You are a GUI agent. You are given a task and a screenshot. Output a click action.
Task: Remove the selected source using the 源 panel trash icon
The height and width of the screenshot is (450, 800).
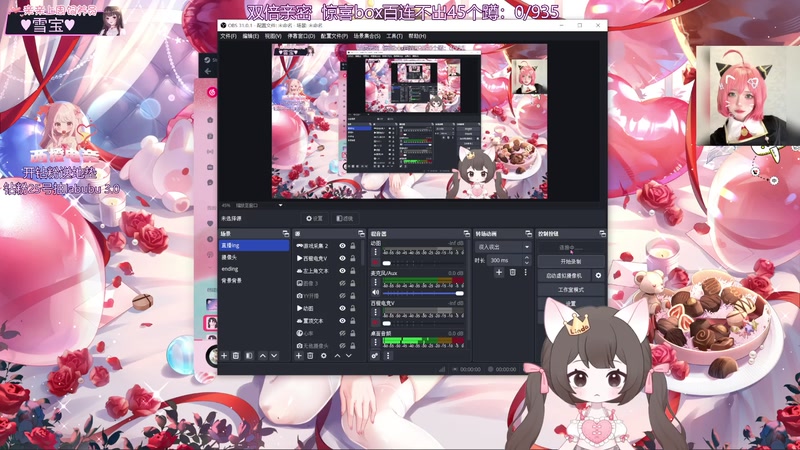click(310, 356)
